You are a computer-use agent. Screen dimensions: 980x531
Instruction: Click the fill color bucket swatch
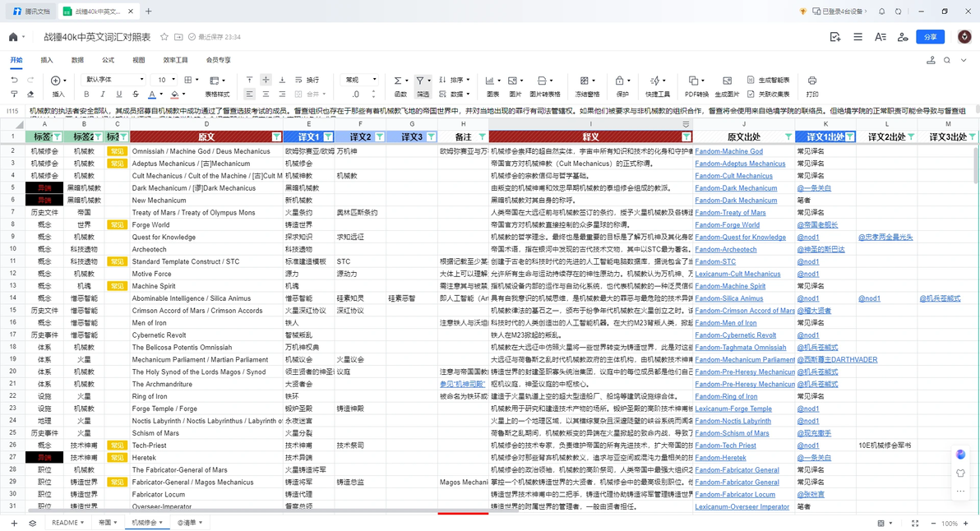coord(174,95)
